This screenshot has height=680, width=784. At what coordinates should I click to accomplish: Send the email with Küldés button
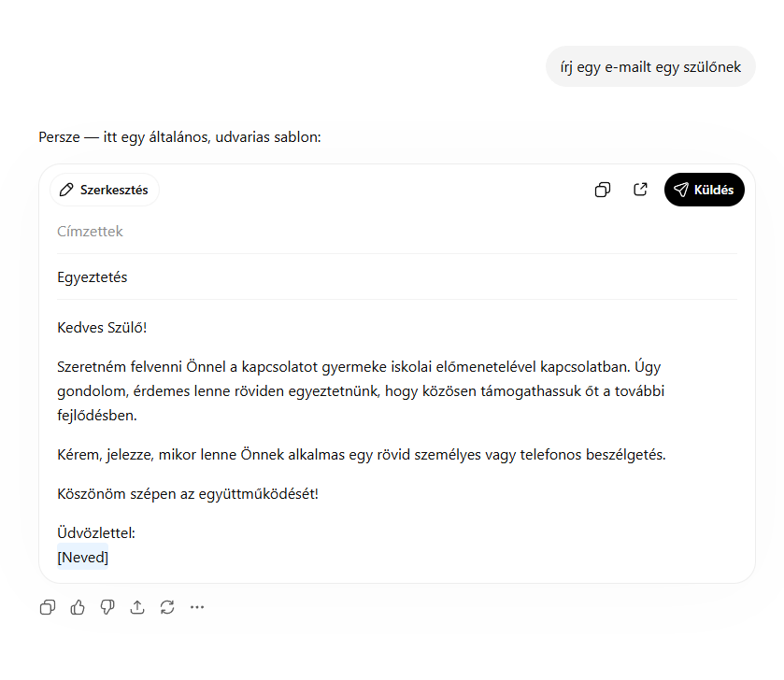click(x=704, y=190)
